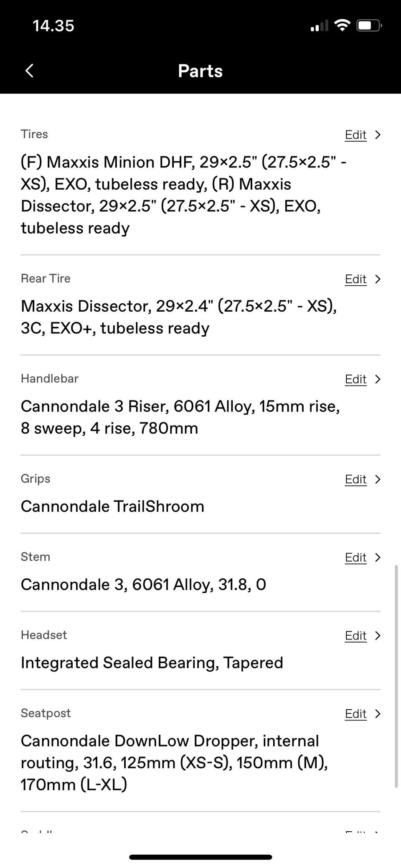Edit the Rear Tire entry
This screenshot has height=868, width=401.
click(355, 279)
